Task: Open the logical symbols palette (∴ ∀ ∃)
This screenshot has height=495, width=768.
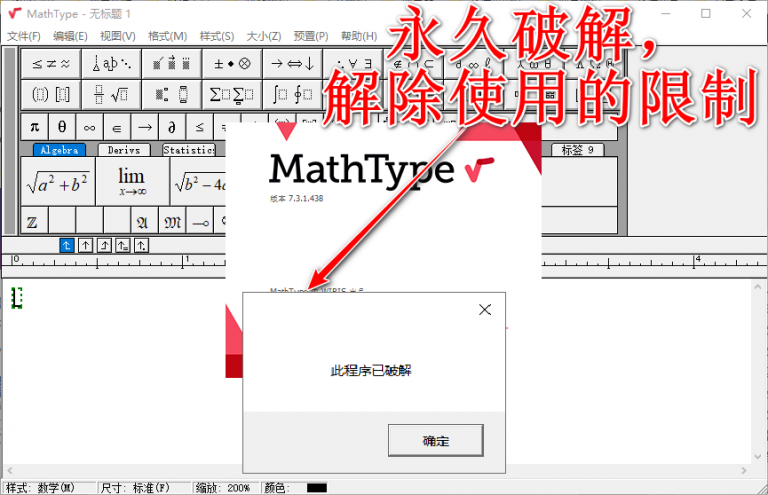Action: tap(353, 64)
